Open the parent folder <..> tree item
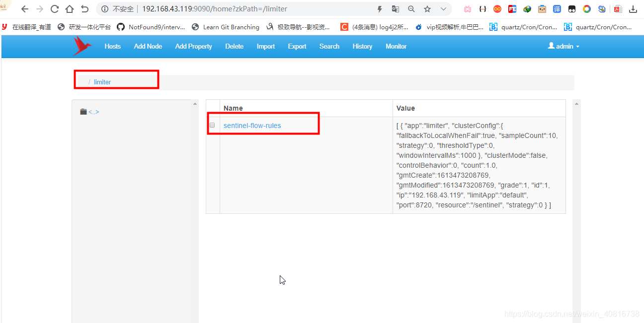The image size is (644, 323). 89,112
